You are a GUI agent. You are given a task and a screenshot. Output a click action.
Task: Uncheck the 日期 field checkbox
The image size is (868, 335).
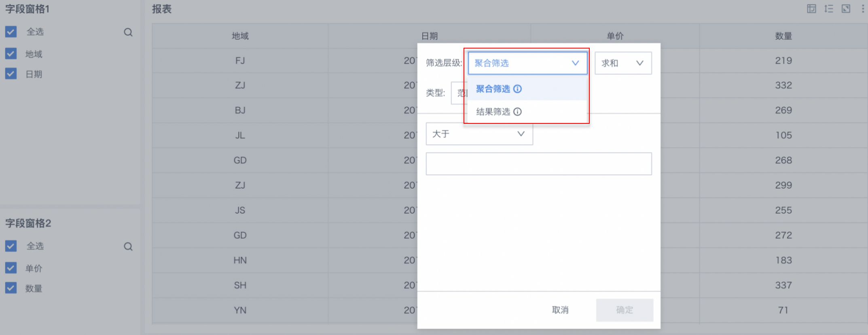pyautogui.click(x=11, y=74)
